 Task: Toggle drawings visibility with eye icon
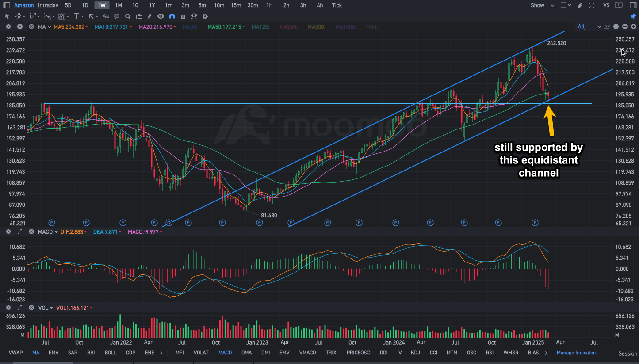point(161,16)
